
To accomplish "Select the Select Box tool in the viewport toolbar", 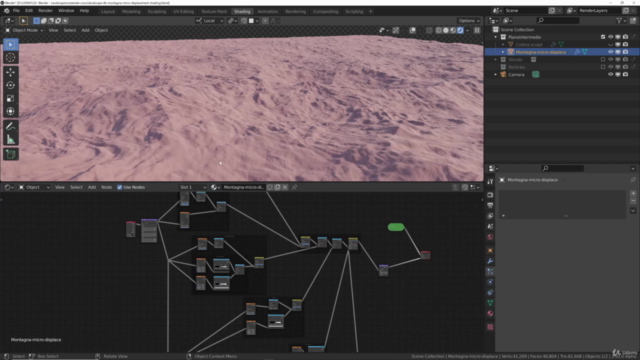I will (x=11, y=44).
